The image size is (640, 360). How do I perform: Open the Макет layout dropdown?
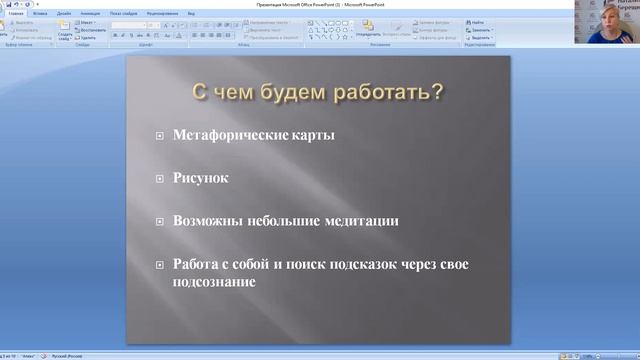pos(85,23)
